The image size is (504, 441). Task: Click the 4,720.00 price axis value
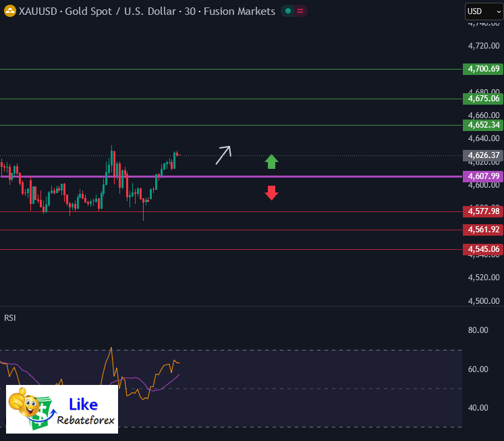tap(484, 46)
